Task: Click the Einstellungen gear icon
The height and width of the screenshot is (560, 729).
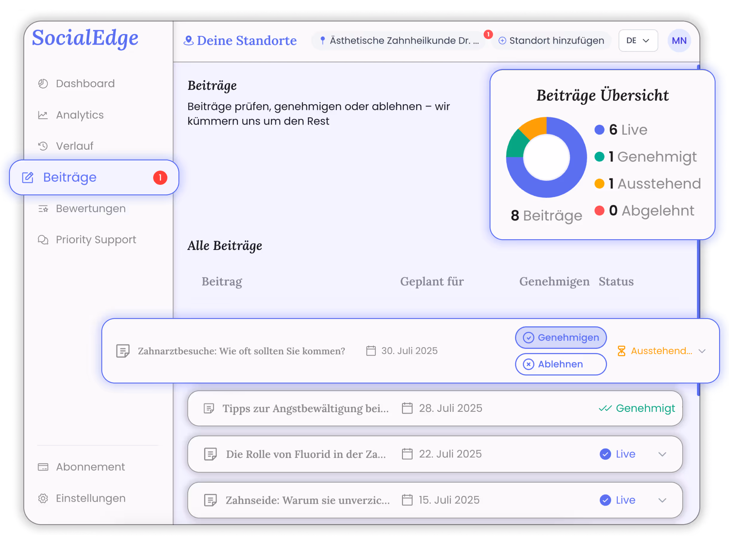Action: (43, 498)
